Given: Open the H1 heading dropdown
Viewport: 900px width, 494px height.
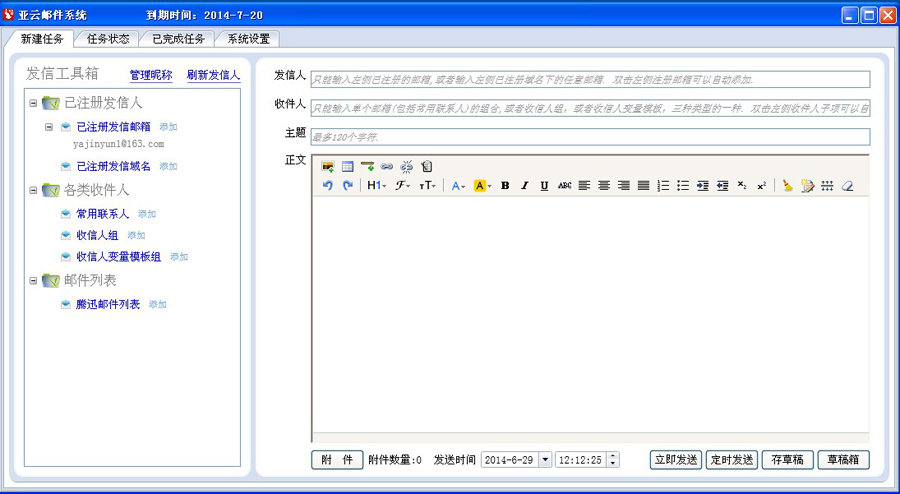Looking at the screenshot, I should [x=376, y=186].
